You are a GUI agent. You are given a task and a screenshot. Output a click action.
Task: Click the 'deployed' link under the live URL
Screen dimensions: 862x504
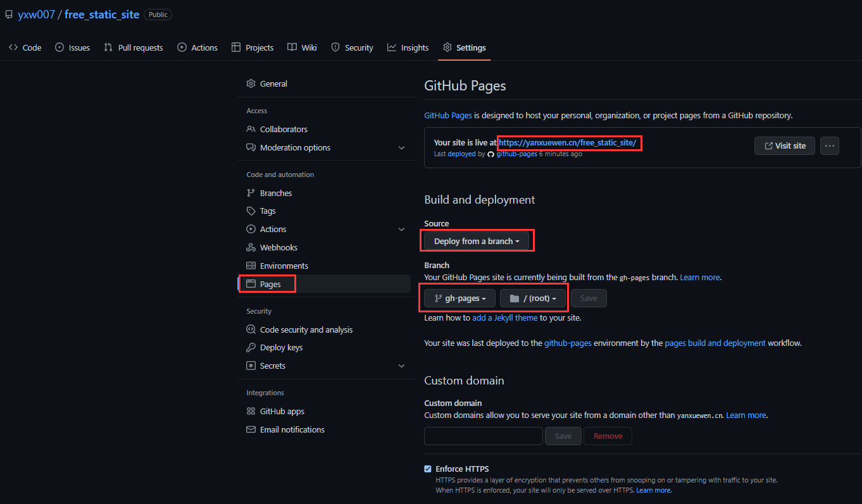pos(461,154)
